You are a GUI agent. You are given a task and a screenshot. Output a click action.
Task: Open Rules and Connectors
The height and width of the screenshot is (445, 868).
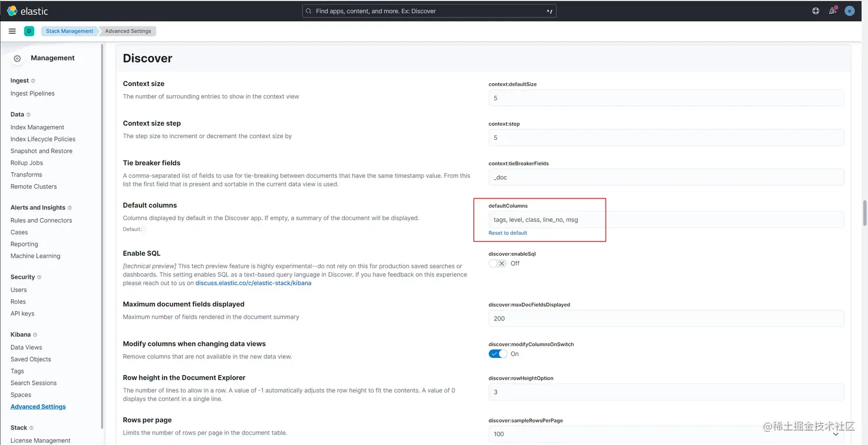41,220
